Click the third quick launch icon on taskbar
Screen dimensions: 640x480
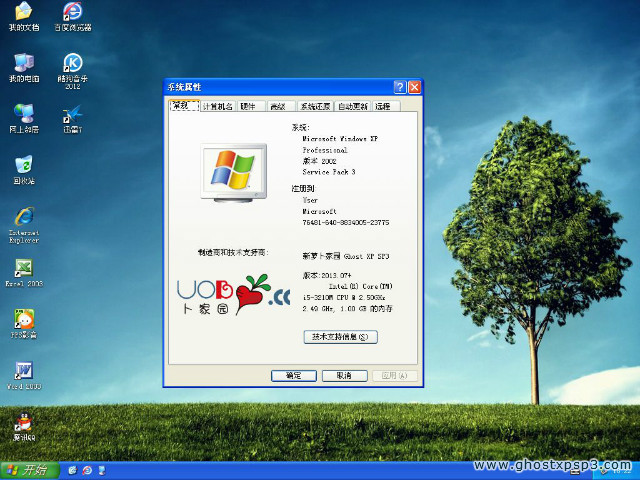(x=102, y=470)
